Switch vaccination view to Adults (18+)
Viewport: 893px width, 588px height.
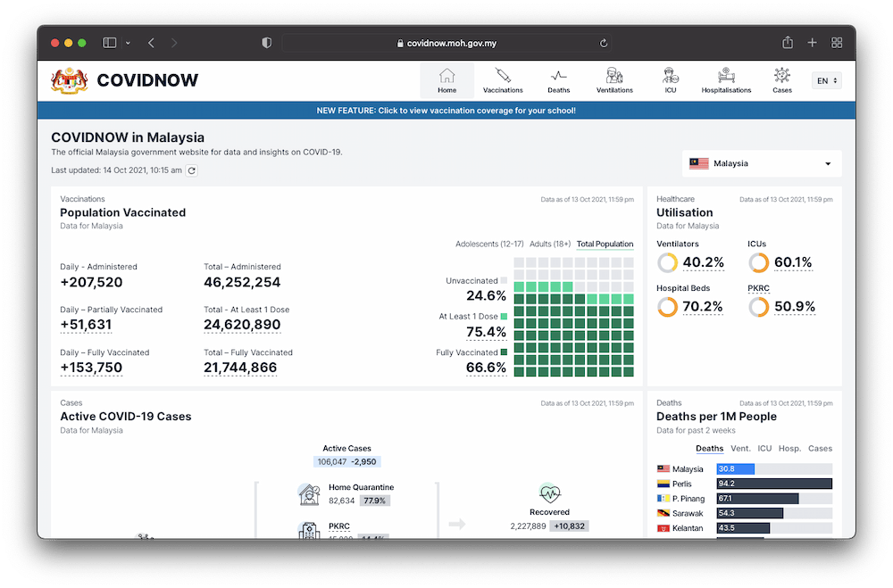tap(550, 244)
